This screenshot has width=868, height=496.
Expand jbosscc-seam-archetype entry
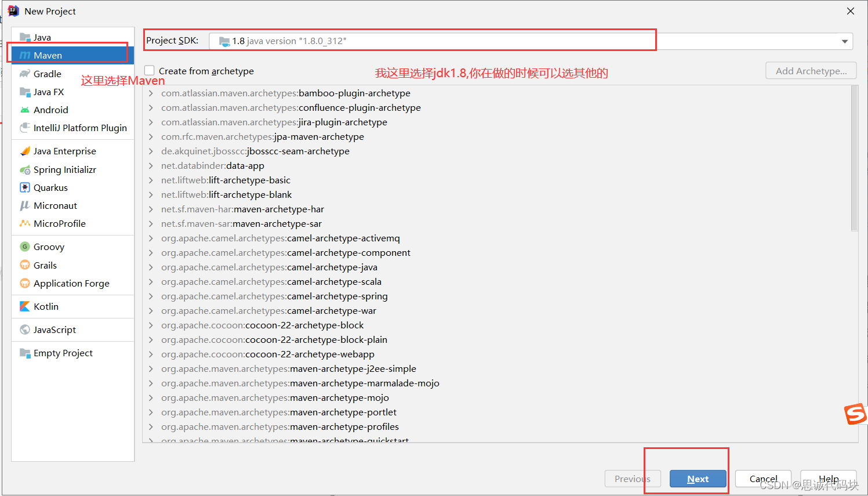coord(151,151)
